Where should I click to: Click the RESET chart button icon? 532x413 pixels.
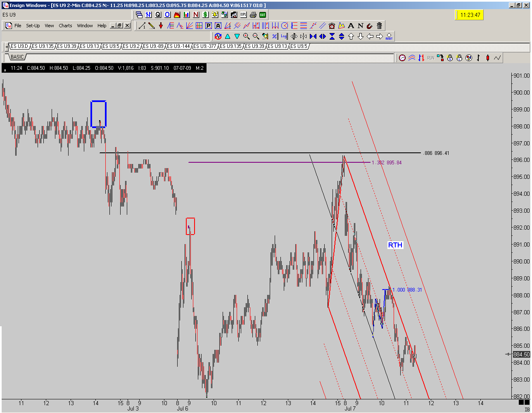pos(389,36)
